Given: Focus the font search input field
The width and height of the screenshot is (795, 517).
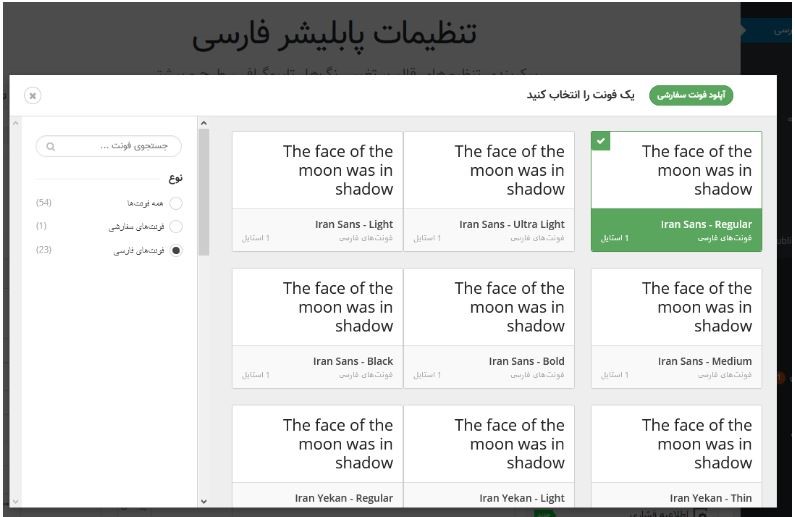Looking at the screenshot, I should coord(109,146).
